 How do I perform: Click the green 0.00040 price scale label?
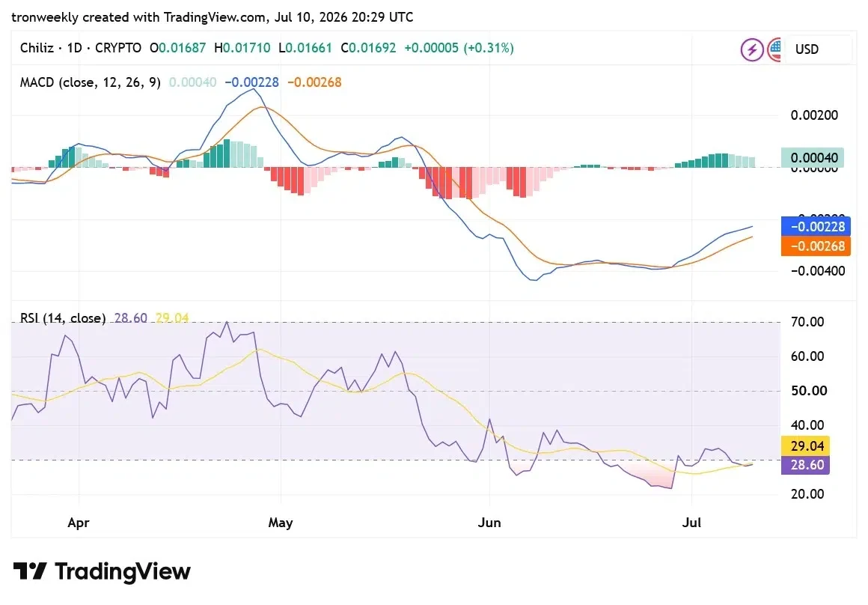pyautogui.click(x=813, y=158)
